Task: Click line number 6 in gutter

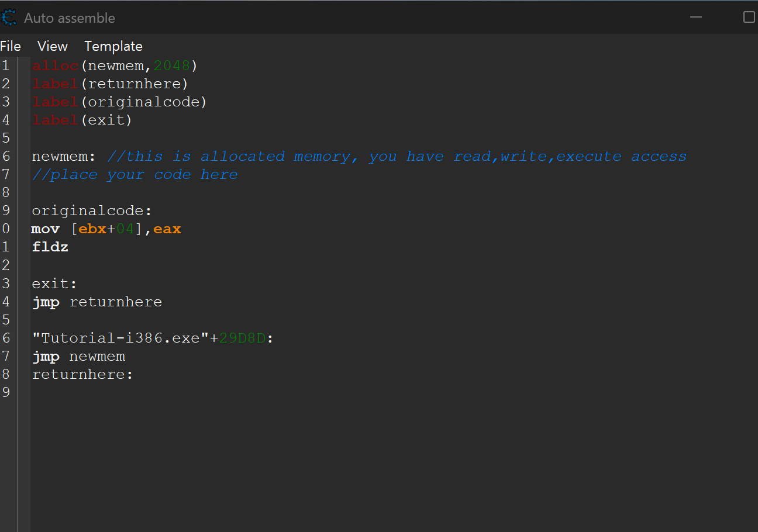Action: (x=6, y=156)
